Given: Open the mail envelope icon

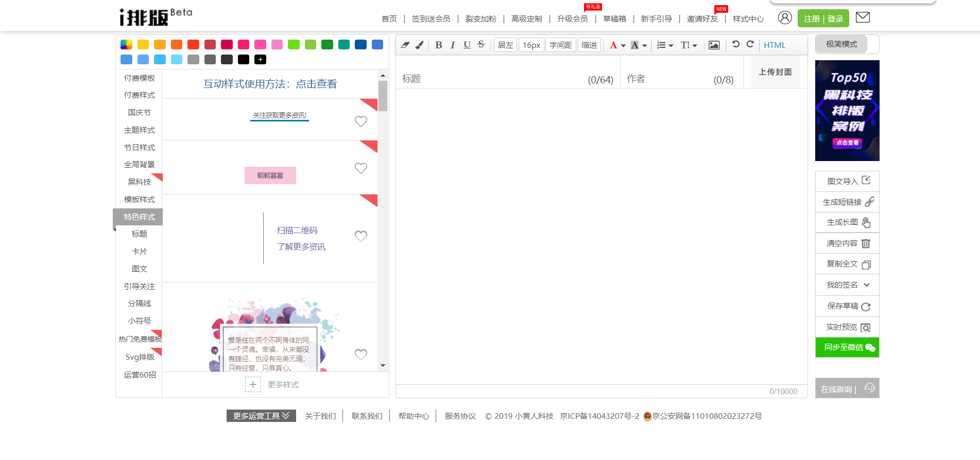Looking at the screenshot, I should 863,17.
